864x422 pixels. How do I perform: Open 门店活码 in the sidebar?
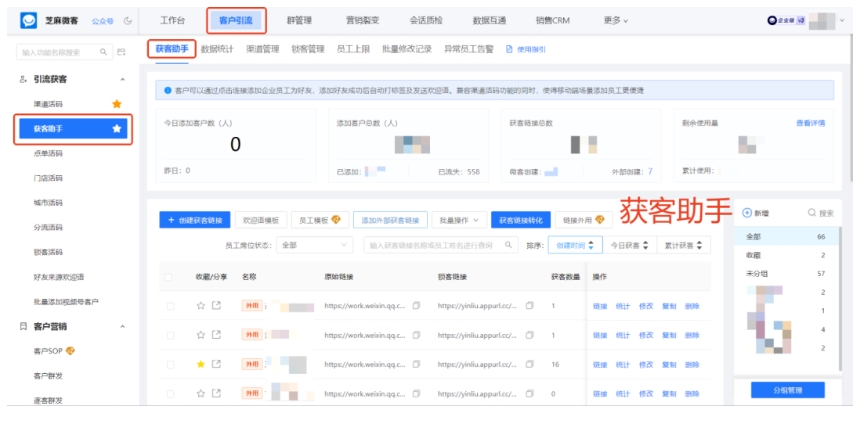(48, 178)
